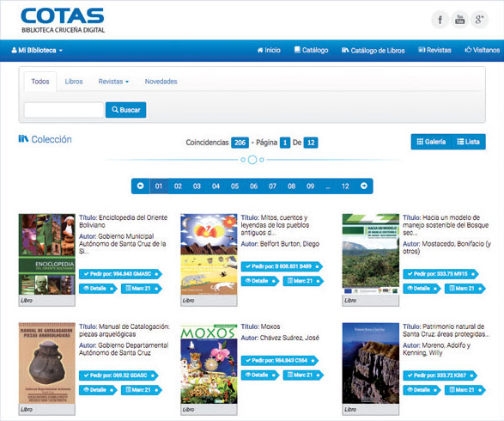Viewport: 504px width, 421px height.
Task: Focus the search text field
Action: [x=64, y=110]
